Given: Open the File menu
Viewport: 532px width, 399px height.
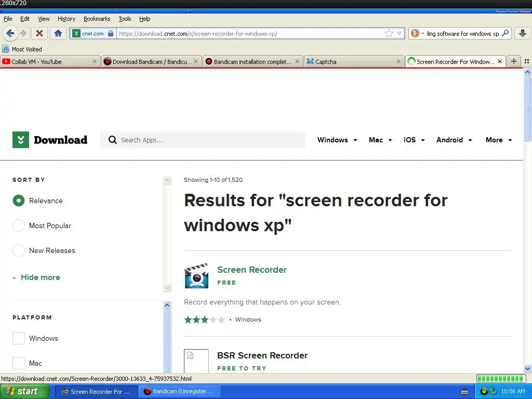Looking at the screenshot, I should [x=8, y=19].
